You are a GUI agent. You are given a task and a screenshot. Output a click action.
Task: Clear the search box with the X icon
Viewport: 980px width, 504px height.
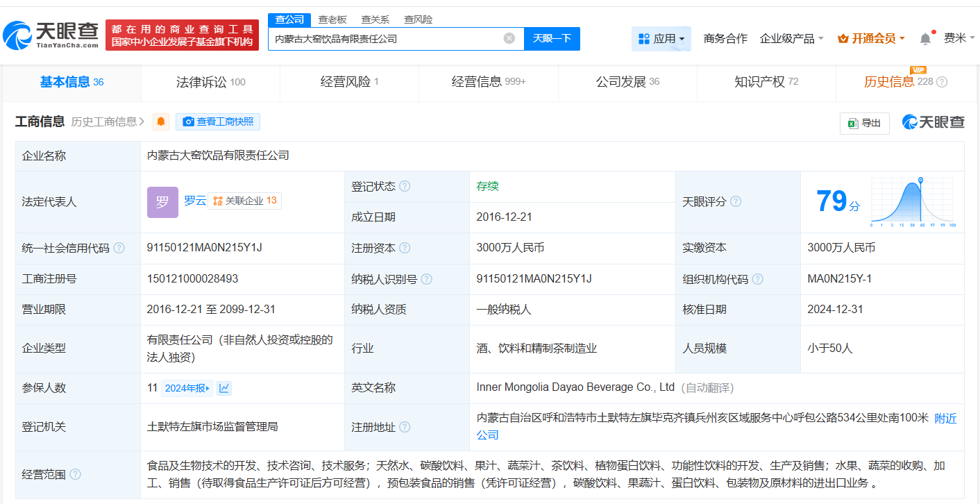(509, 38)
